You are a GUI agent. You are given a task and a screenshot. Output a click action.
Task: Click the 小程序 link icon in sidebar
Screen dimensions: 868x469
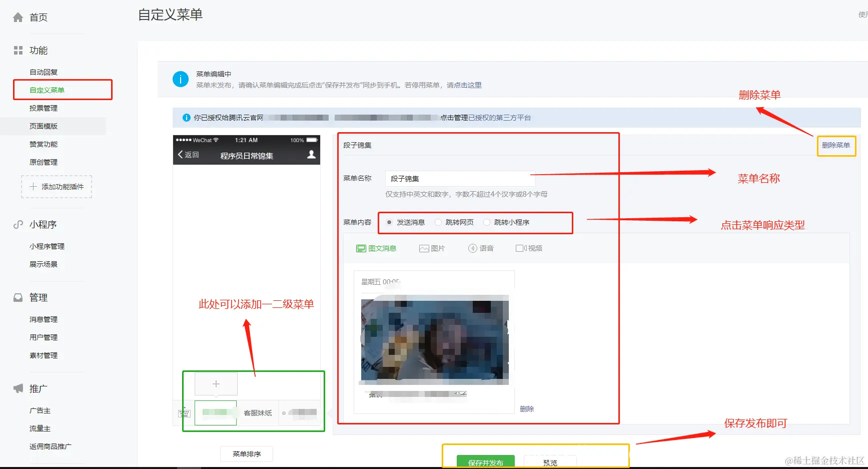(x=18, y=224)
